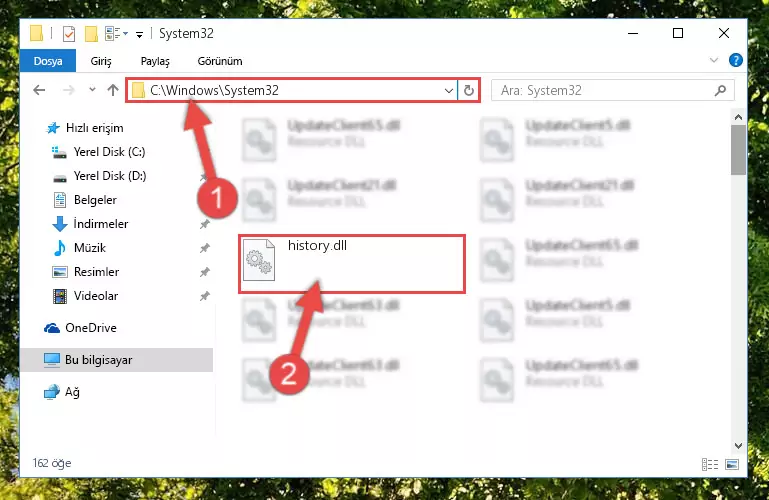Screen dimensions: 769x500
Task: Expand the address bar history dropdown
Action: [x=448, y=91]
